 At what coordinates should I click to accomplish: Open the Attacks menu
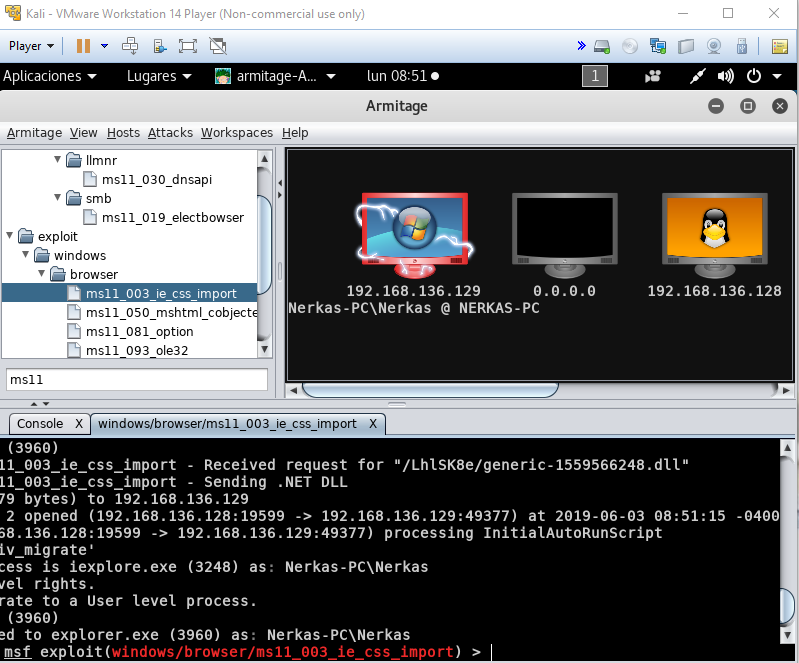(x=170, y=132)
